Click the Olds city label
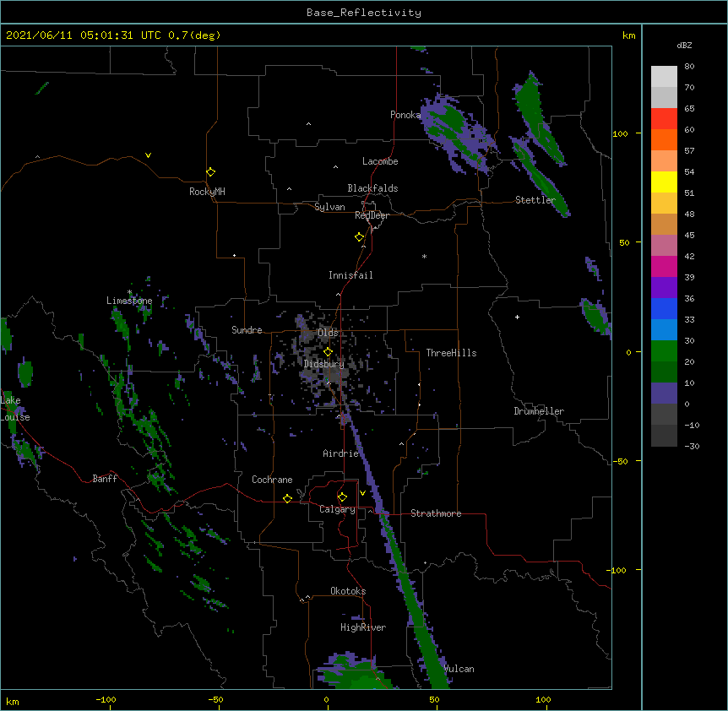The width and height of the screenshot is (728, 711). coord(328,333)
